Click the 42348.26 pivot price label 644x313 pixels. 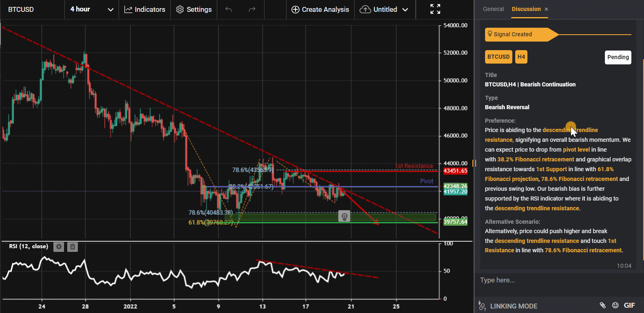pyautogui.click(x=455, y=186)
